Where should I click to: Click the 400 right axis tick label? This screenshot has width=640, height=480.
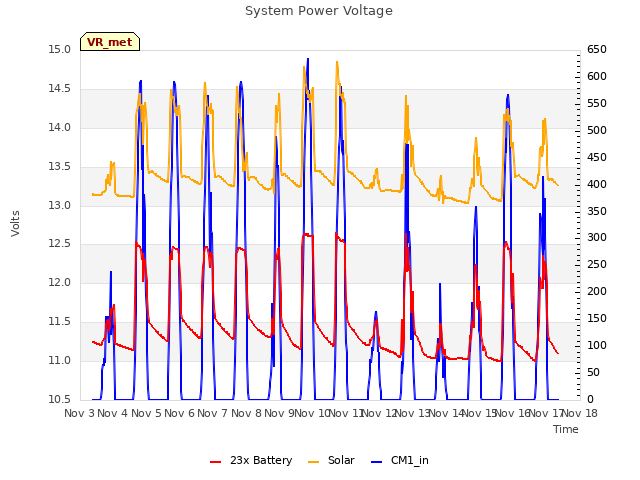(x=597, y=184)
